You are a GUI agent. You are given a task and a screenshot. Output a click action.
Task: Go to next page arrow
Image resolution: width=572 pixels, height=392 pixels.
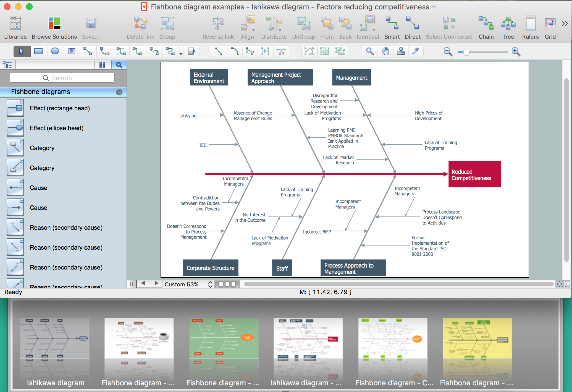click(156, 283)
